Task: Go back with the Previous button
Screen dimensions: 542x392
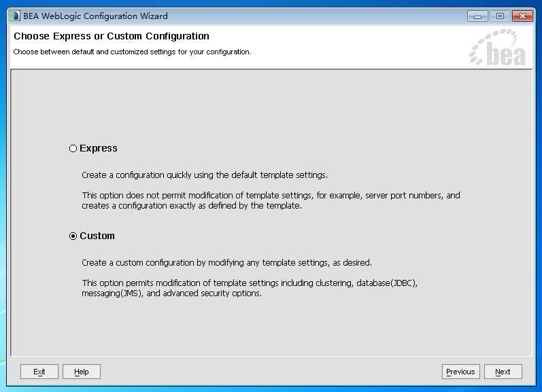Action: coord(461,372)
